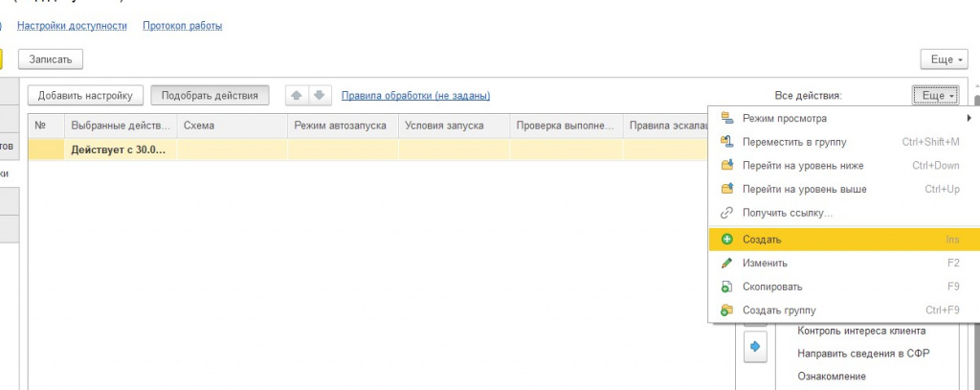Select Направить сведения в СФР
The width and height of the screenshot is (980, 390).
pos(863,354)
